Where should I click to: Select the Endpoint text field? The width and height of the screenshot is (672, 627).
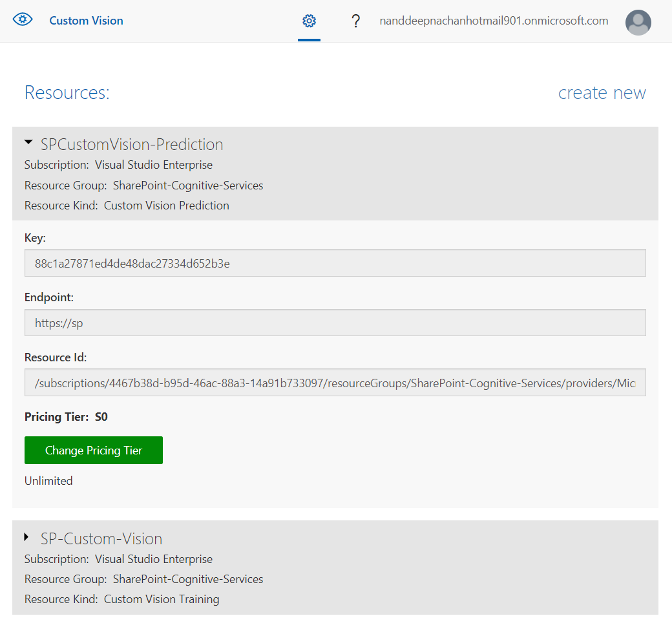(x=335, y=323)
